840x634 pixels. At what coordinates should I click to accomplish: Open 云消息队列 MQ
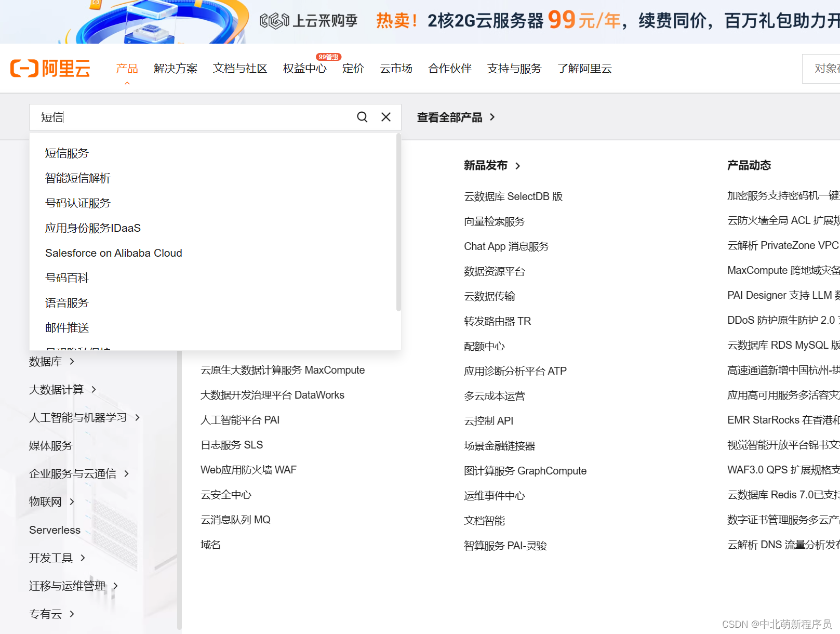[235, 520]
